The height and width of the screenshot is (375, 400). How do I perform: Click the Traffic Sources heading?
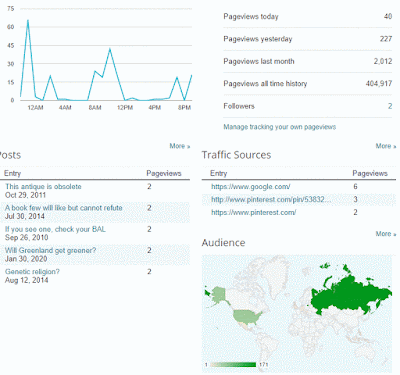point(236,155)
